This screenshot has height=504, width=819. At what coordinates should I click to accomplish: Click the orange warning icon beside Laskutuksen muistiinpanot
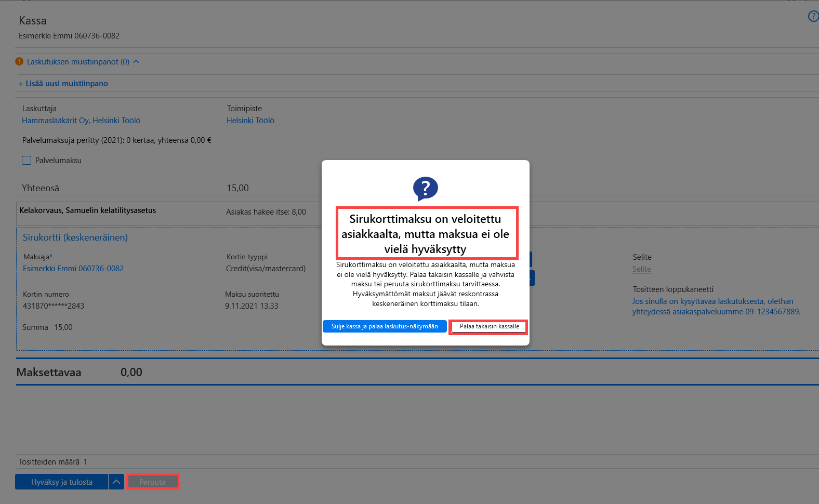click(19, 61)
